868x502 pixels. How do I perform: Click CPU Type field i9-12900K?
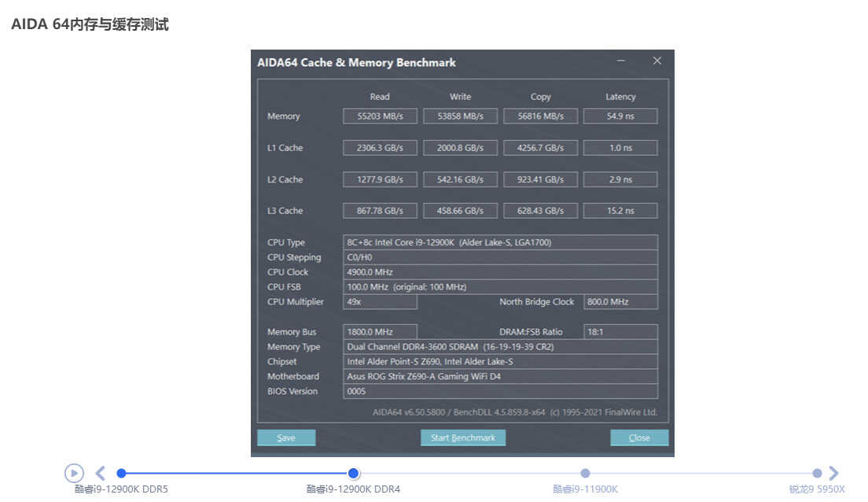tap(500, 242)
